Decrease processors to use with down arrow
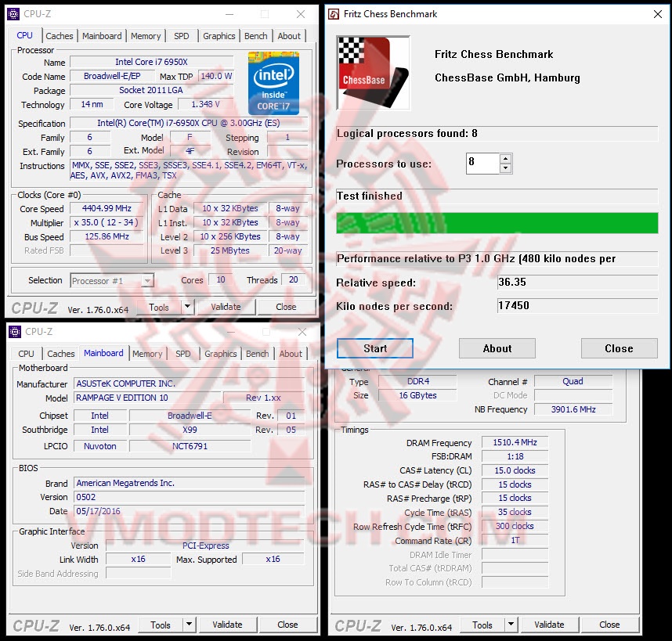The width and height of the screenshot is (672, 641). pos(506,167)
